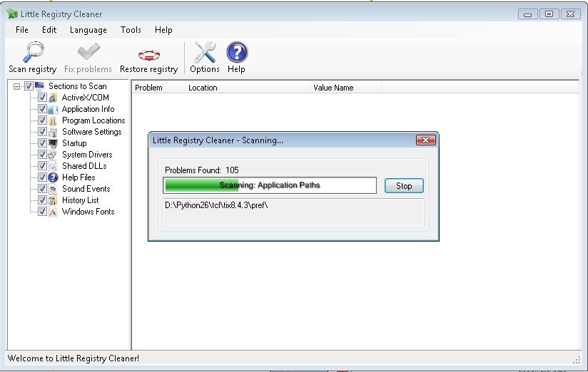Select the Sound Events tree item
Screen dimensions: 588x372
pyautogui.click(x=86, y=189)
